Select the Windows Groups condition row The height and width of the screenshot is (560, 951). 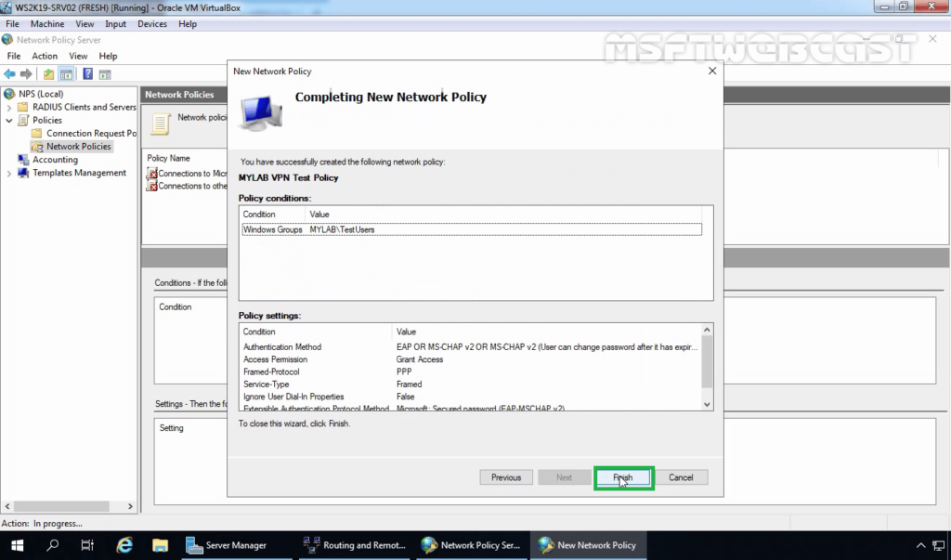click(472, 230)
